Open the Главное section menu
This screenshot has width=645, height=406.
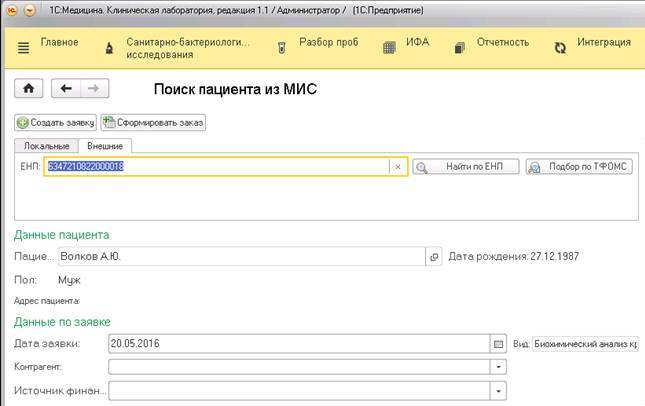48,44
